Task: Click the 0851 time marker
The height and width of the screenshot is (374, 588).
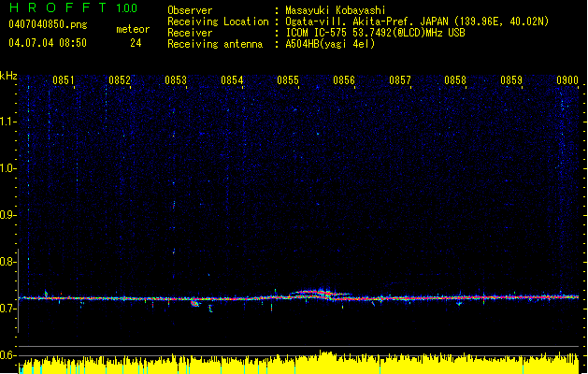Action: (64, 80)
